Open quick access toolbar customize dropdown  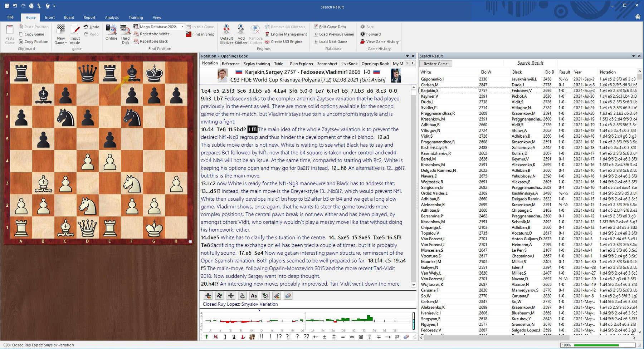[x=54, y=6]
